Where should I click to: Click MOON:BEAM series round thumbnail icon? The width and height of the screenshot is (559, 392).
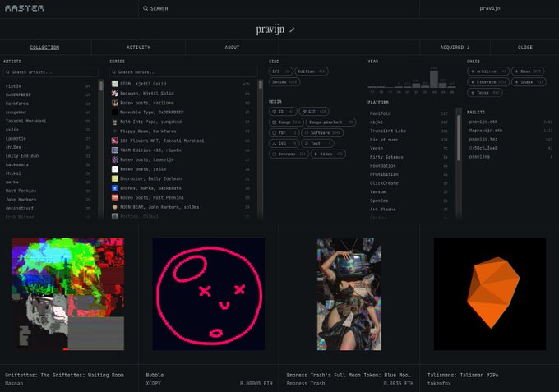[115, 207]
